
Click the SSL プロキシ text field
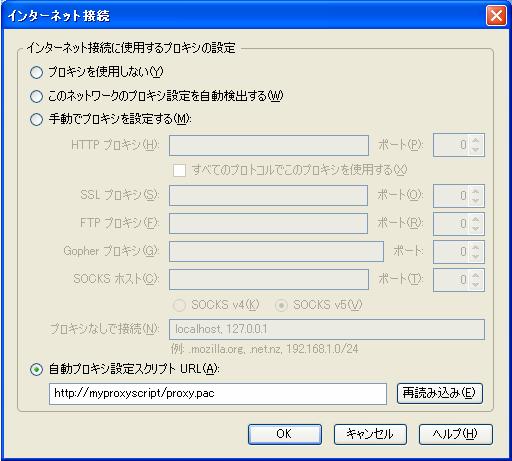pyautogui.click(x=268, y=196)
